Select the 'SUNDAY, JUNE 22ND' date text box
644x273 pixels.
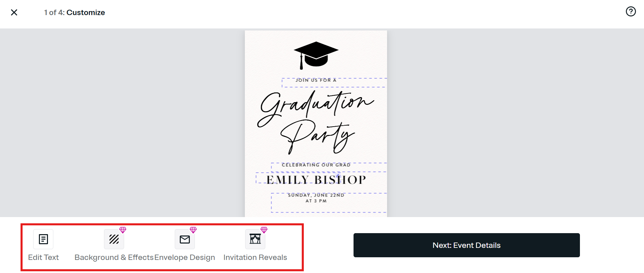click(316, 195)
